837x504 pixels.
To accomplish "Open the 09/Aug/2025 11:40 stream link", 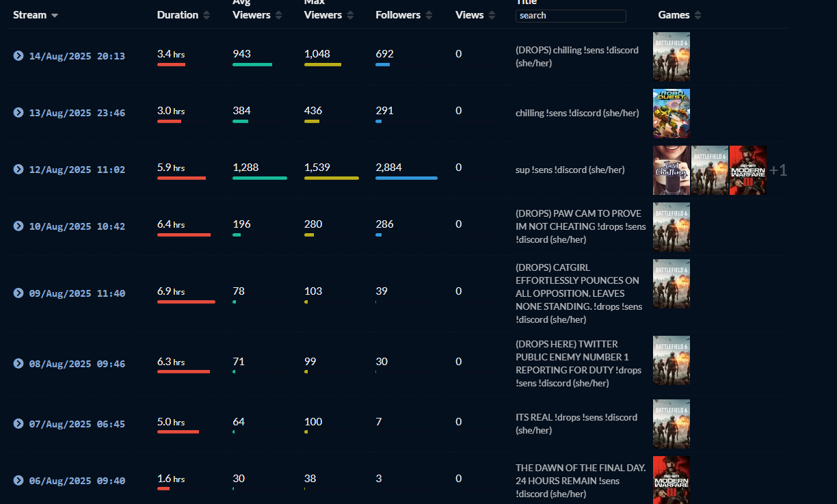I will pos(77,293).
